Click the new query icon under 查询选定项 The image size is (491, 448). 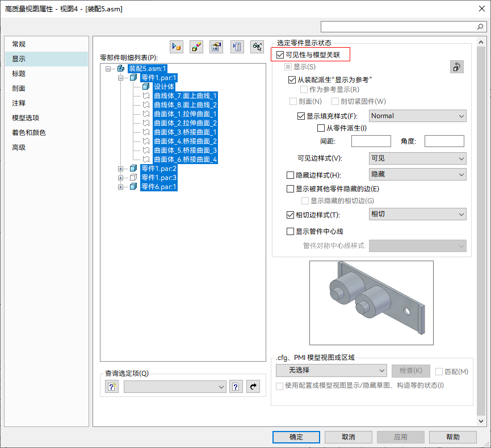click(x=112, y=387)
